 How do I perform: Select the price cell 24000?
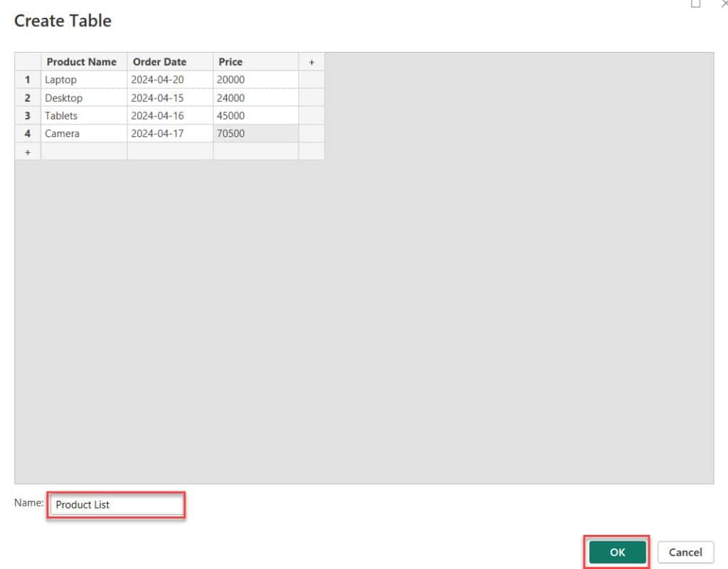click(255, 98)
